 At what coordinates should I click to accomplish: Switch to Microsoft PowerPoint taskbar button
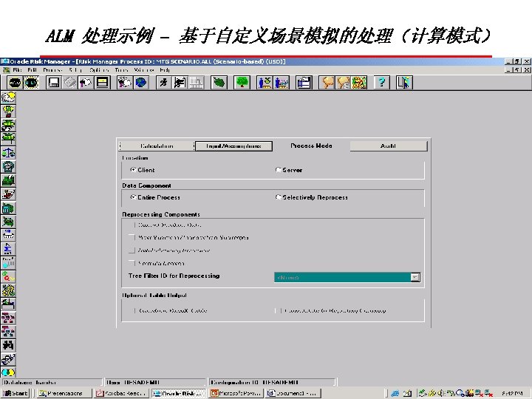(x=236, y=393)
